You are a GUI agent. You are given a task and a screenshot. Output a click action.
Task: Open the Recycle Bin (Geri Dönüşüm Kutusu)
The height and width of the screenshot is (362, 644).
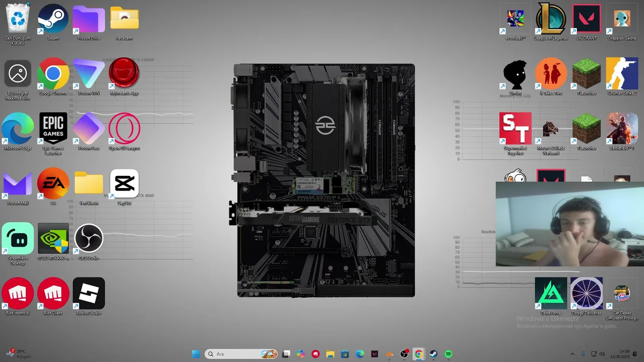(18, 23)
